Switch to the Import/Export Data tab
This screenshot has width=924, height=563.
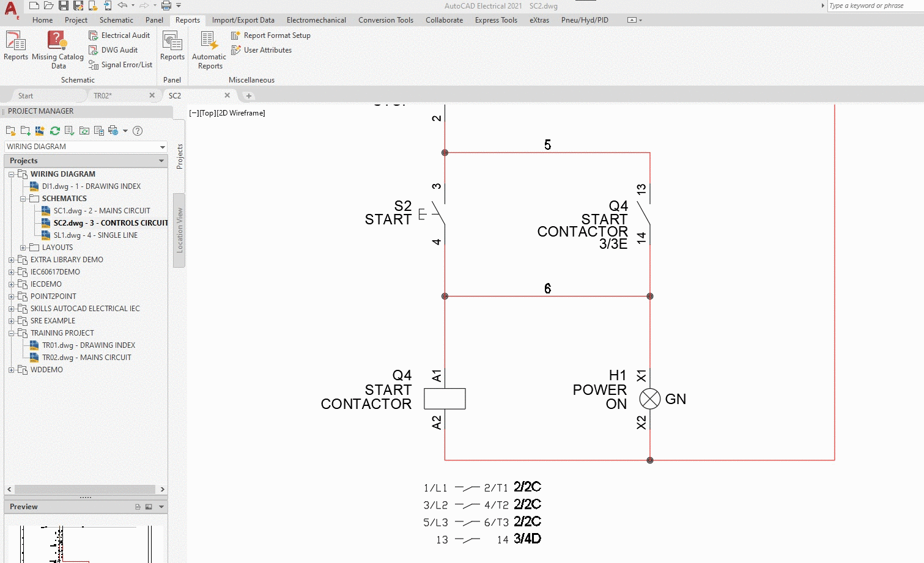(x=243, y=20)
